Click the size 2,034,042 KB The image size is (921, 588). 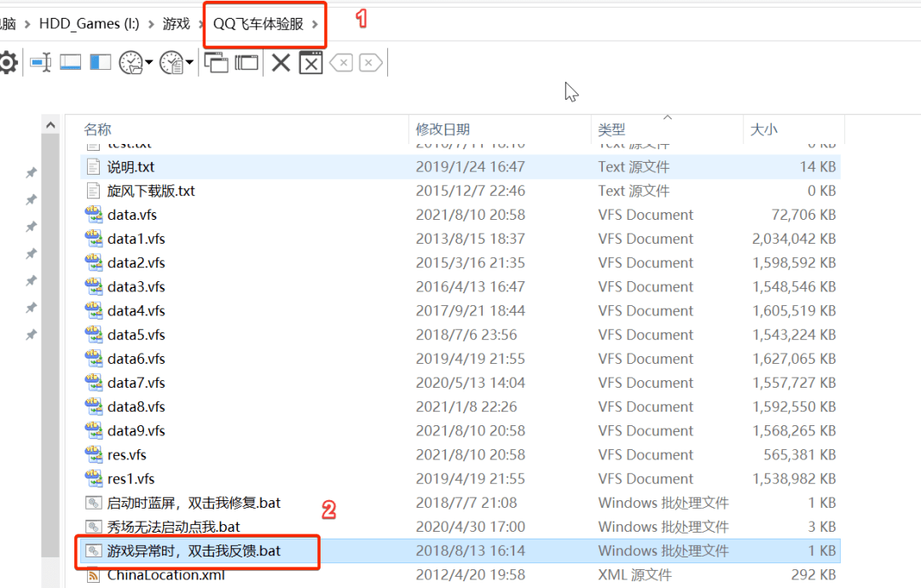pyautogui.click(x=794, y=239)
